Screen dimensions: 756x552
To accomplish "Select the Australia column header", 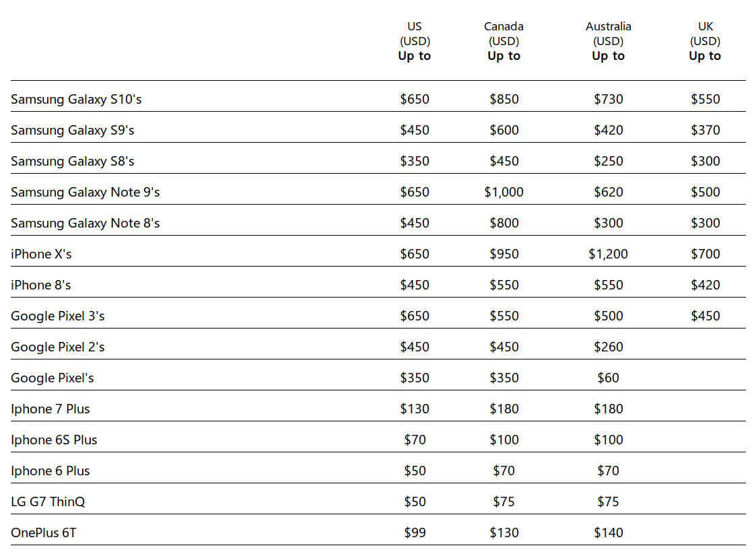I will pyautogui.click(x=609, y=41).
